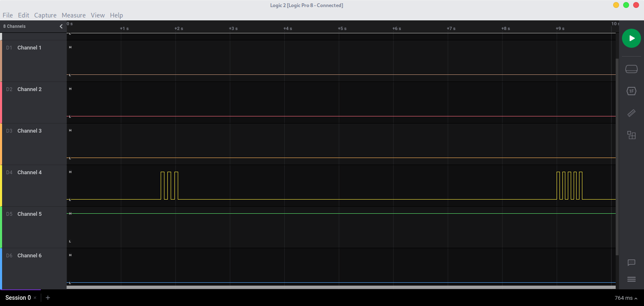This screenshot has width=644, height=306.
Task: Expand the 764 ms status indicator
Action: point(626,298)
